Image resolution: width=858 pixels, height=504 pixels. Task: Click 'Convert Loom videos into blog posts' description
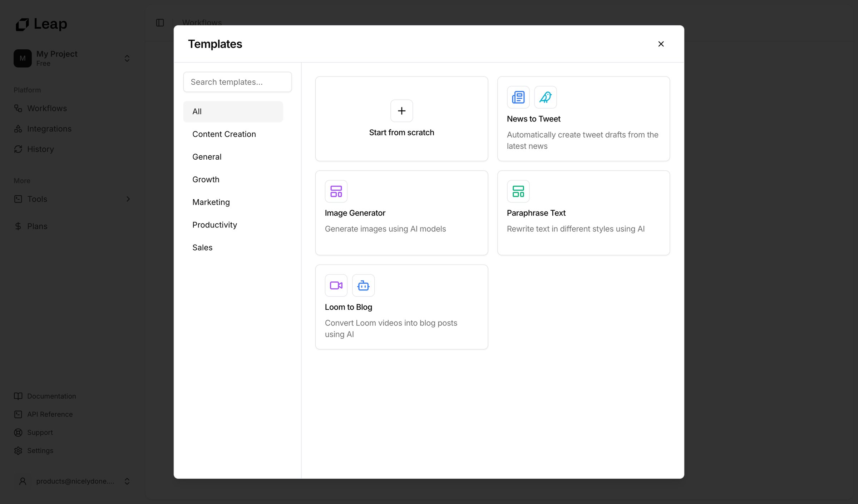[391, 329]
